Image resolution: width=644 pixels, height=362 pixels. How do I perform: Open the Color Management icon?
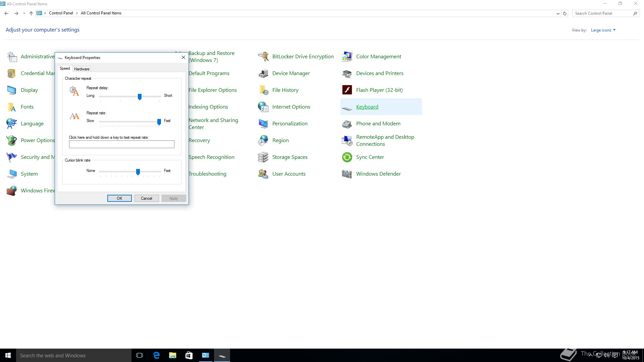347,57
